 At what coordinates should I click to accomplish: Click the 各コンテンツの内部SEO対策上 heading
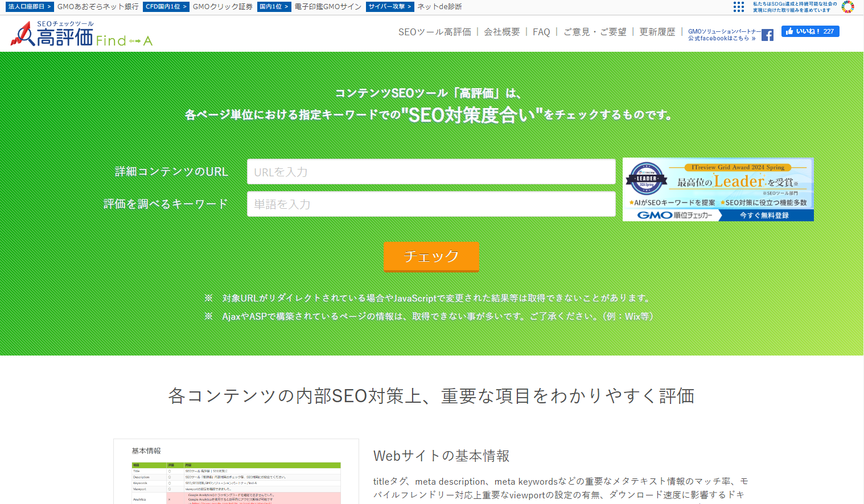pyautogui.click(x=431, y=396)
